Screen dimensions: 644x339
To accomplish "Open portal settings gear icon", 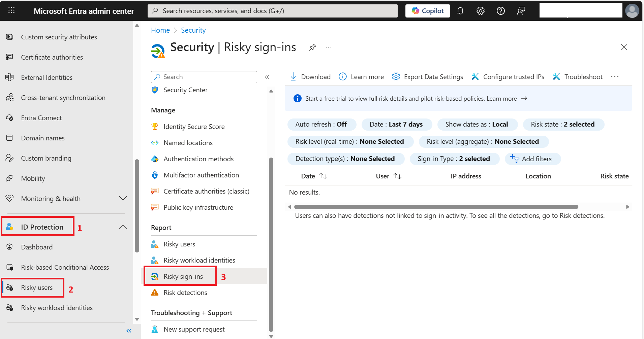I will [481, 11].
